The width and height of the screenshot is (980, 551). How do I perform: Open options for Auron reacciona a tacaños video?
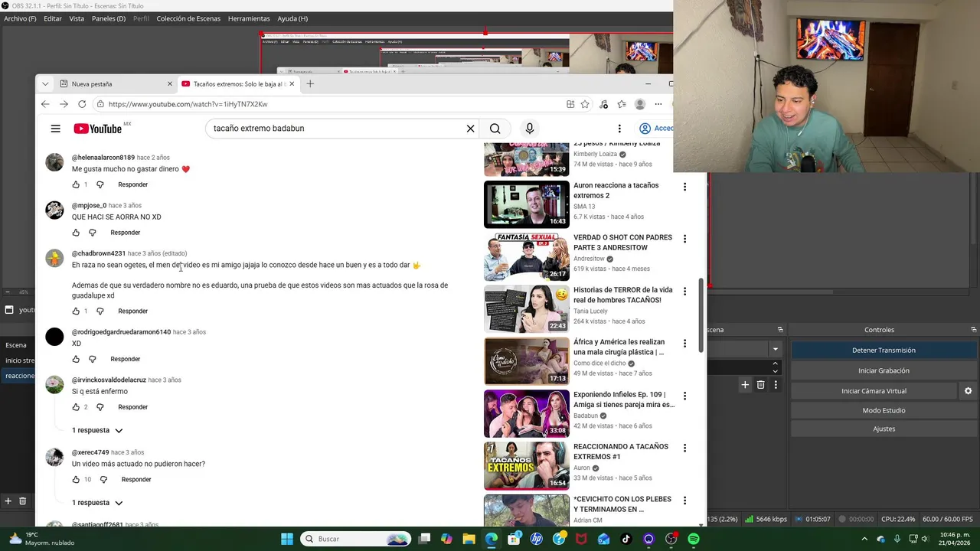click(x=684, y=187)
